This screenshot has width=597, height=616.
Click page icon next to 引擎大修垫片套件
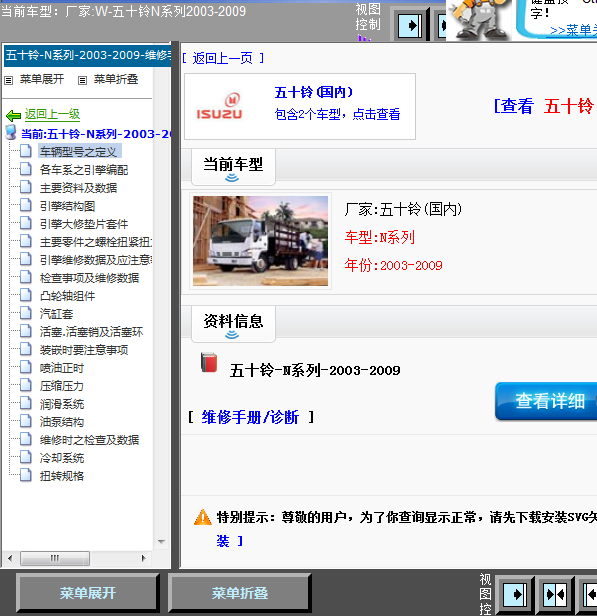click(x=26, y=223)
